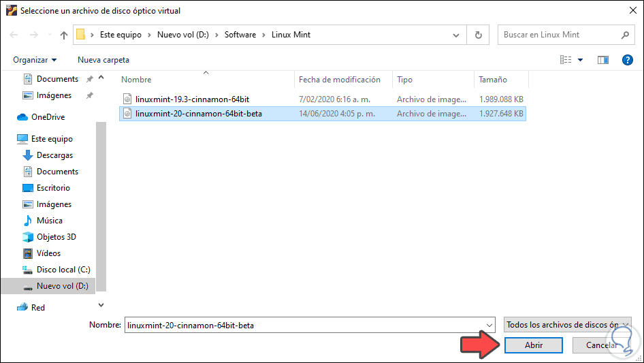Click the 1.927.648 KB size cell
644x363 pixels.
pos(501,114)
